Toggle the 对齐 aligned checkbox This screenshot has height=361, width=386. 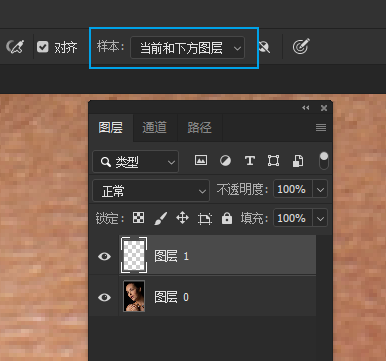click(x=43, y=47)
